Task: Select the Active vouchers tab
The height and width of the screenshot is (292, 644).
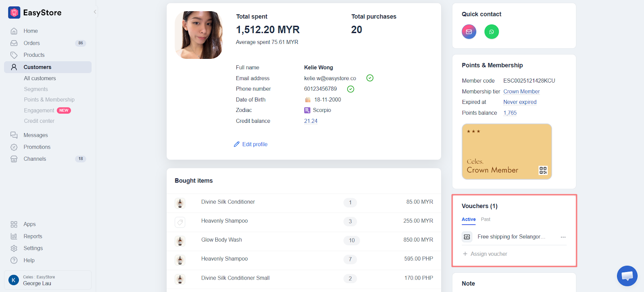Action: pos(469,220)
